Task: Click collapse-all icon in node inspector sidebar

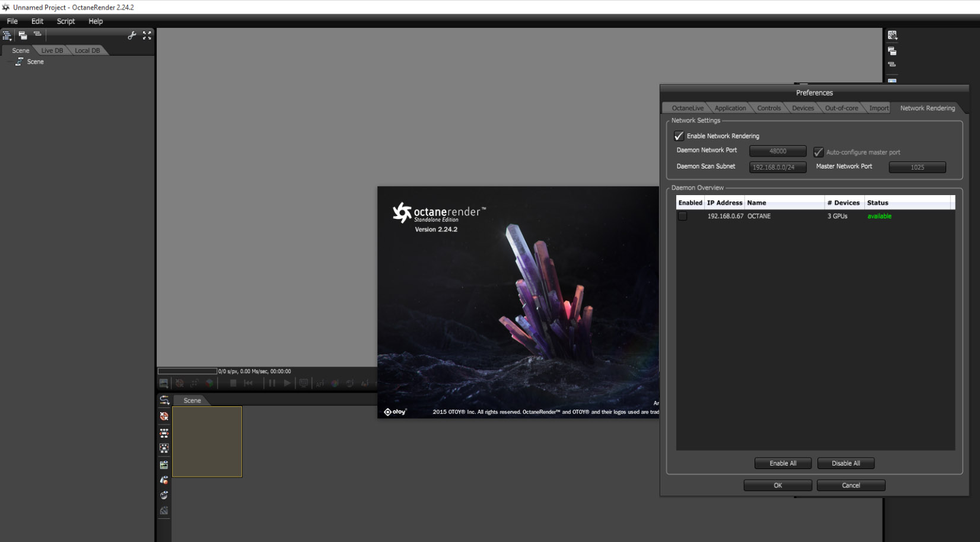Action: click(x=892, y=65)
